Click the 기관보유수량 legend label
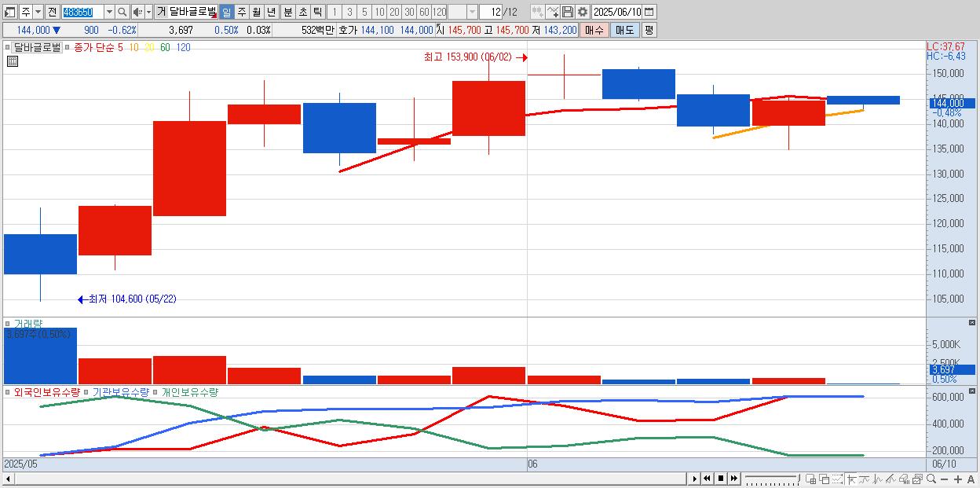This screenshot has height=488, width=980. coord(121,391)
